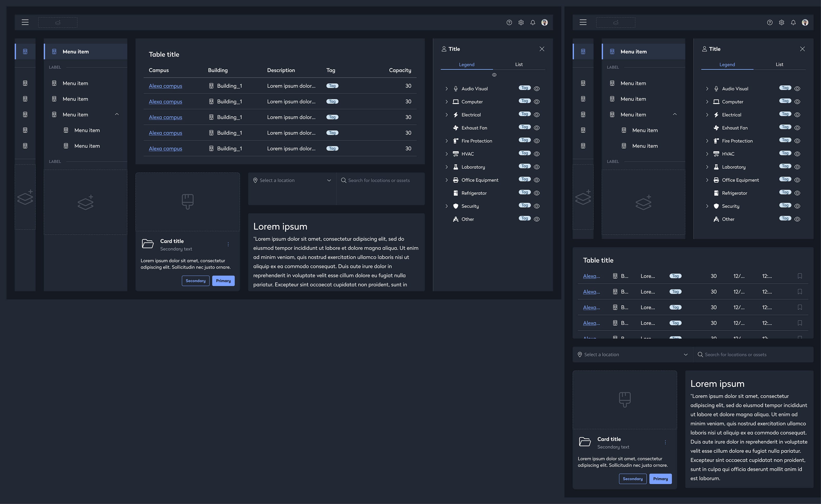Open the settings gear icon

pyautogui.click(x=521, y=22)
